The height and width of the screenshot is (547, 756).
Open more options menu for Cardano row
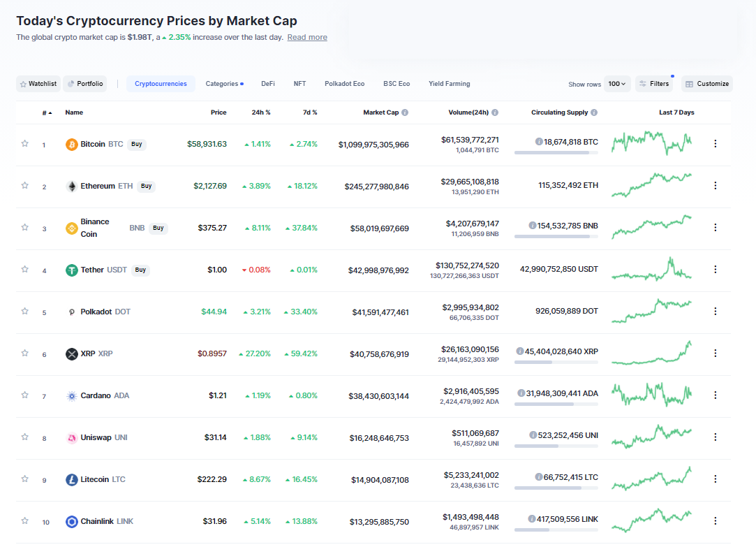[x=715, y=395]
